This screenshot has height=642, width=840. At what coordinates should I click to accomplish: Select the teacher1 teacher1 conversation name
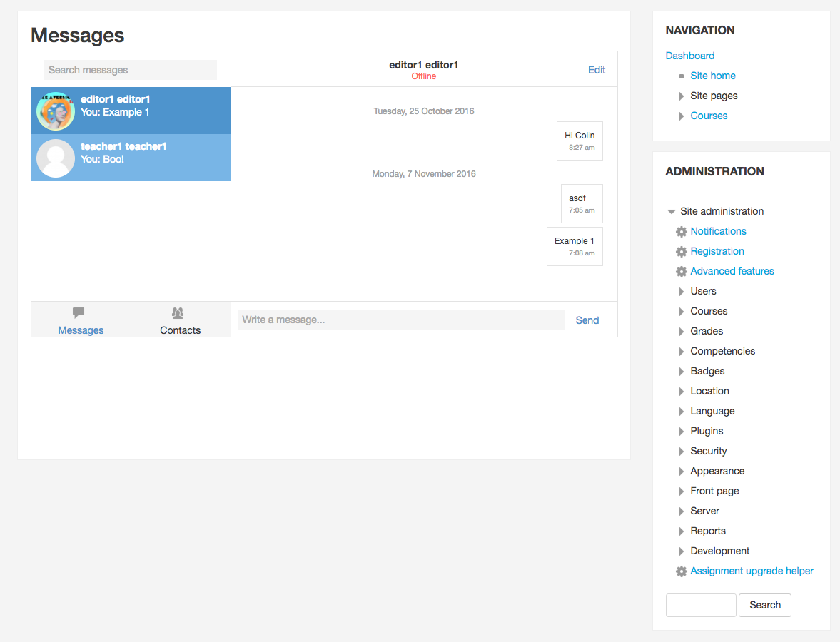(x=123, y=147)
